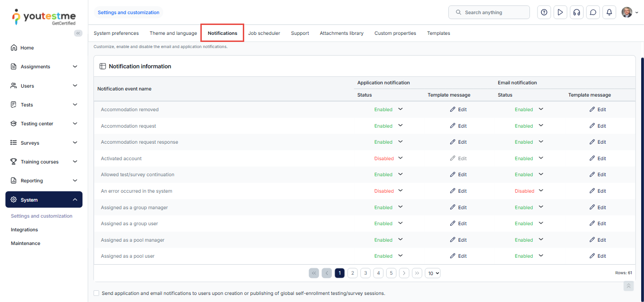Open the headset support icon

(x=576, y=13)
